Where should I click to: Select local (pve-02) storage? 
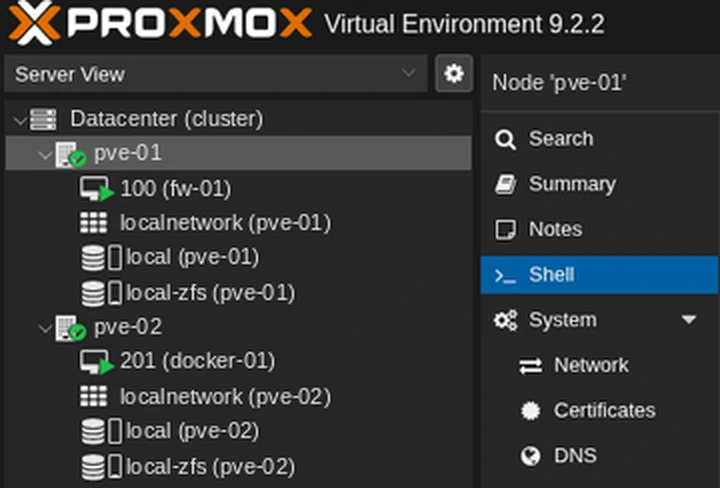[192, 431]
